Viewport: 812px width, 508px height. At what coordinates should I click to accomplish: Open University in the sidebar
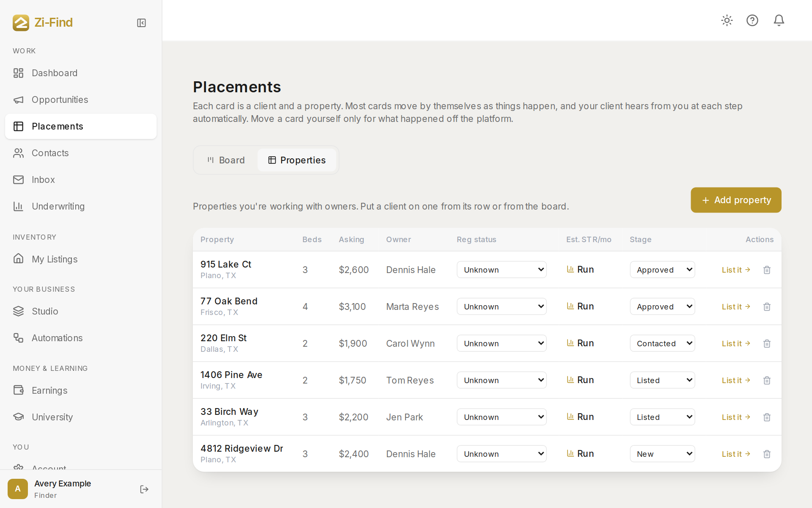pyautogui.click(x=81, y=417)
